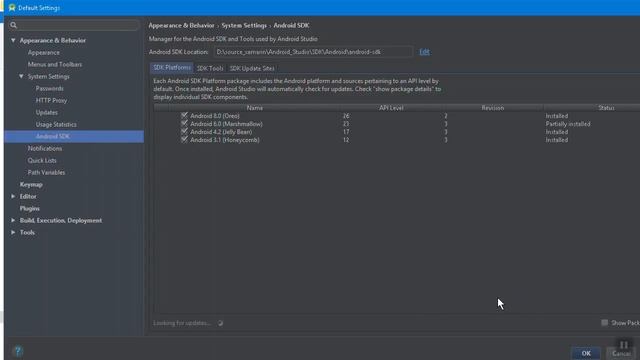Click the Android Studio icon in title bar

12,7
